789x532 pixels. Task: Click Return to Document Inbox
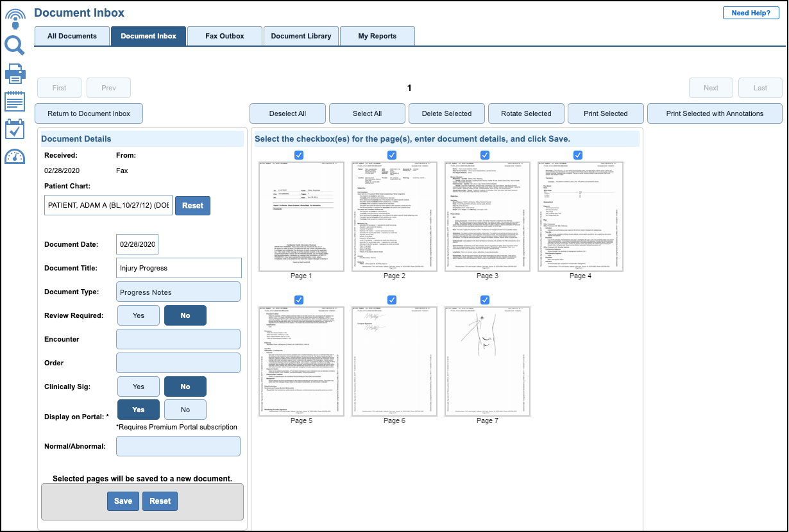(89, 113)
